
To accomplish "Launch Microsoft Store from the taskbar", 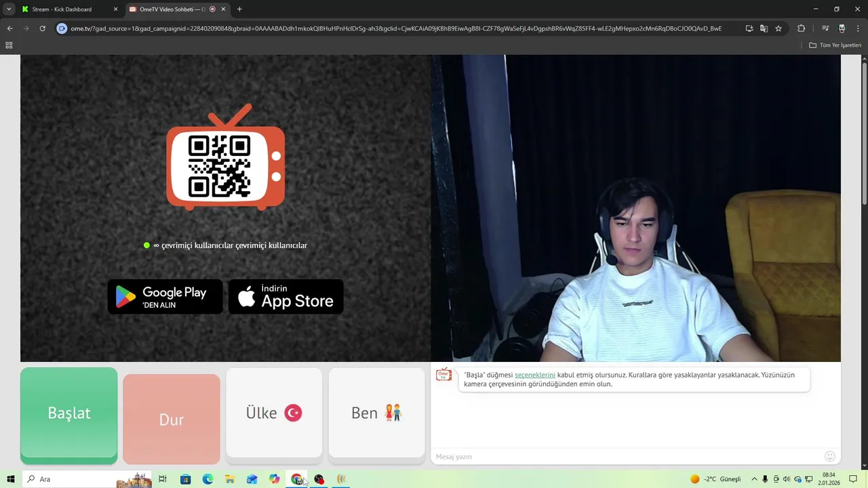I will click(x=185, y=479).
